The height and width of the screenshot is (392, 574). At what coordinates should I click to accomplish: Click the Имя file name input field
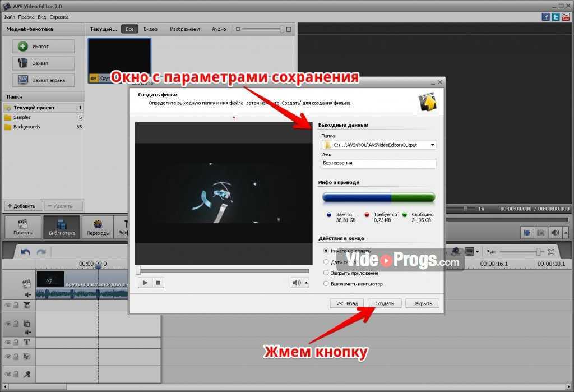pos(379,163)
